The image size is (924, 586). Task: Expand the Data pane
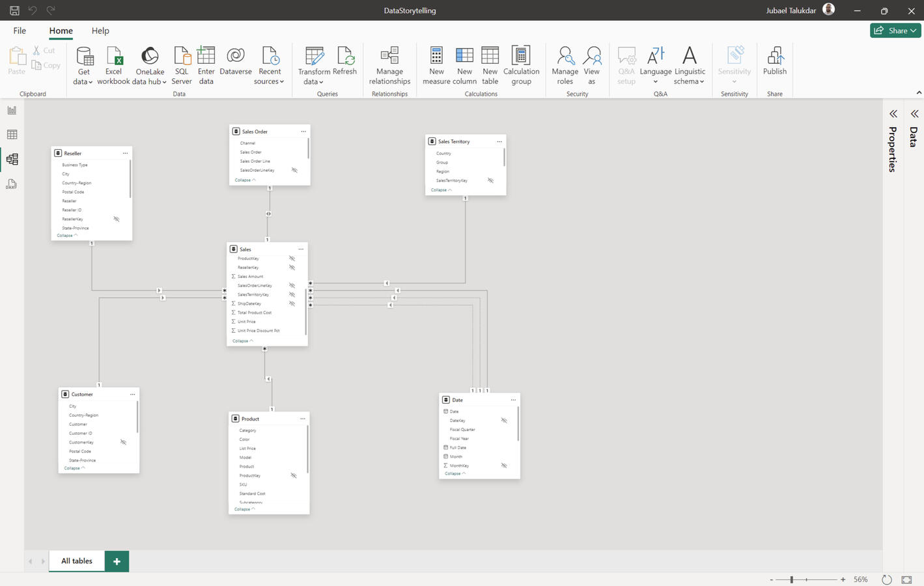[914, 113]
